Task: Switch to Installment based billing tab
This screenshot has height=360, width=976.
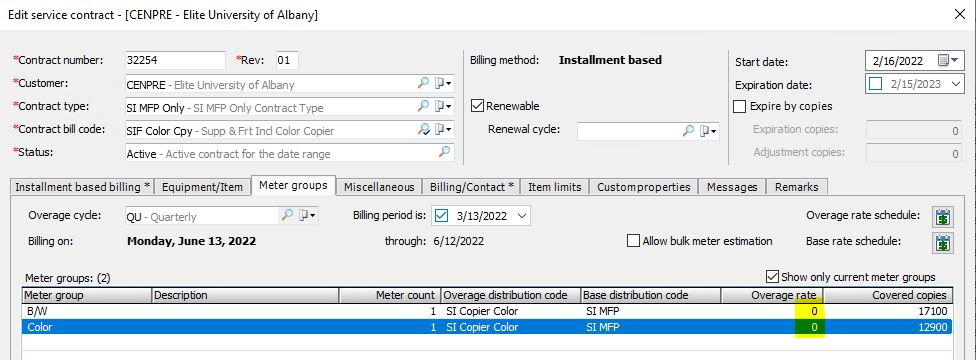Action: [x=82, y=187]
